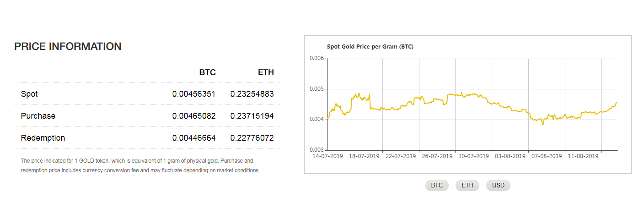Click the 0.003 y-axis label
This screenshot has width=644, height=203.
317,150
